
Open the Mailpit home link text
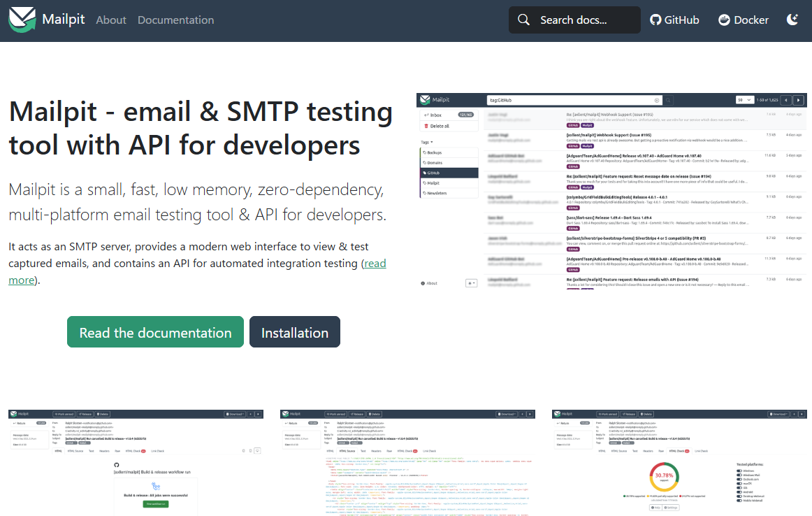[x=63, y=19]
